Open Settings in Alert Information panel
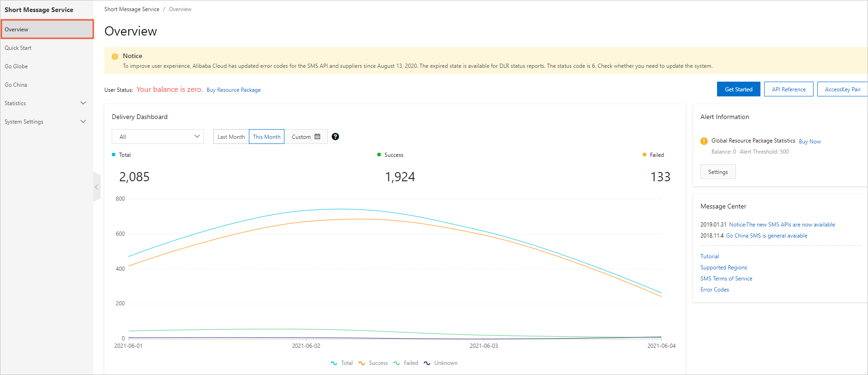Screen dimensions: 868x375 [x=718, y=172]
